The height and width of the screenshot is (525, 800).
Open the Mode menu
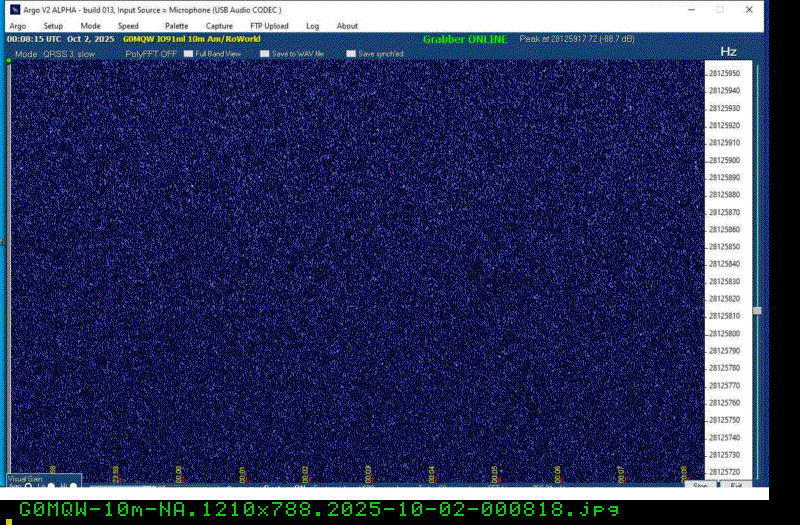[90, 26]
